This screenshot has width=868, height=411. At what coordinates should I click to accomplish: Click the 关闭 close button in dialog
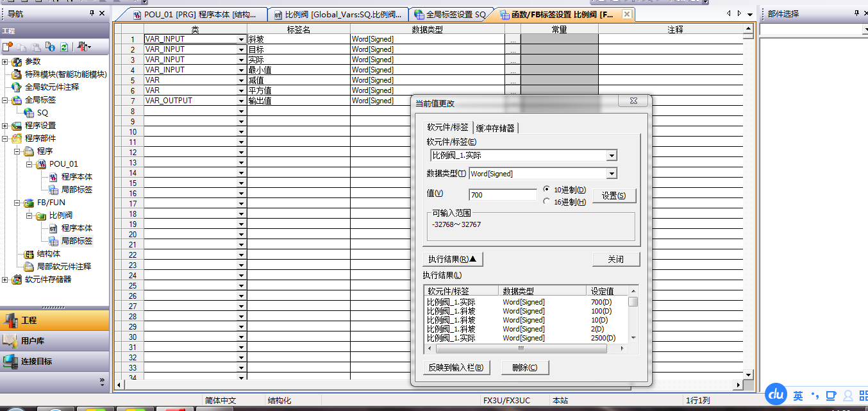(615, 259)
